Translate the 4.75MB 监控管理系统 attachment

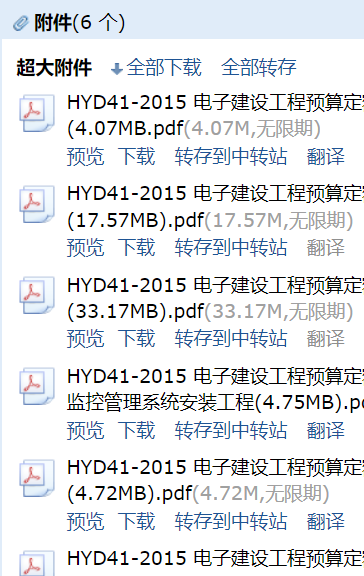pyautogui.click(x=326, y=430)
